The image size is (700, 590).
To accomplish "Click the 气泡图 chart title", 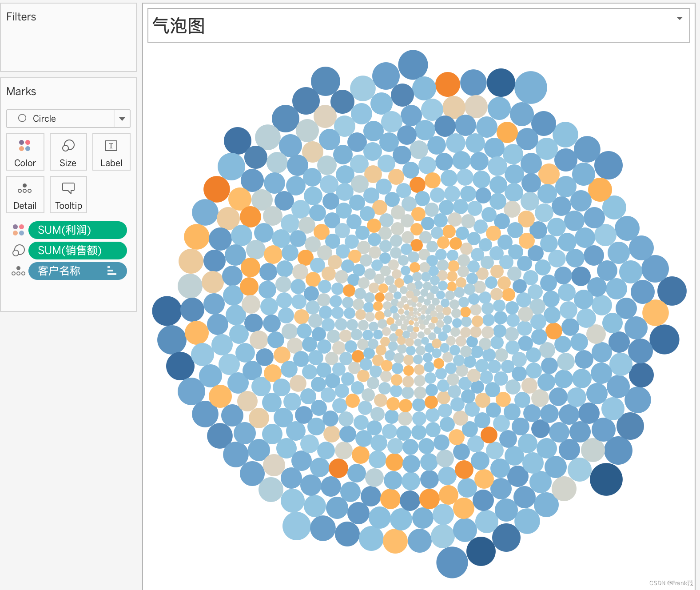I will point(179,26).
